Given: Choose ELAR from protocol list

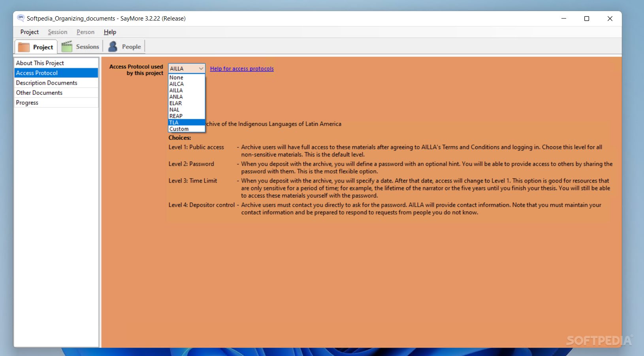Looking at the screenshot, I should (186, 103).
